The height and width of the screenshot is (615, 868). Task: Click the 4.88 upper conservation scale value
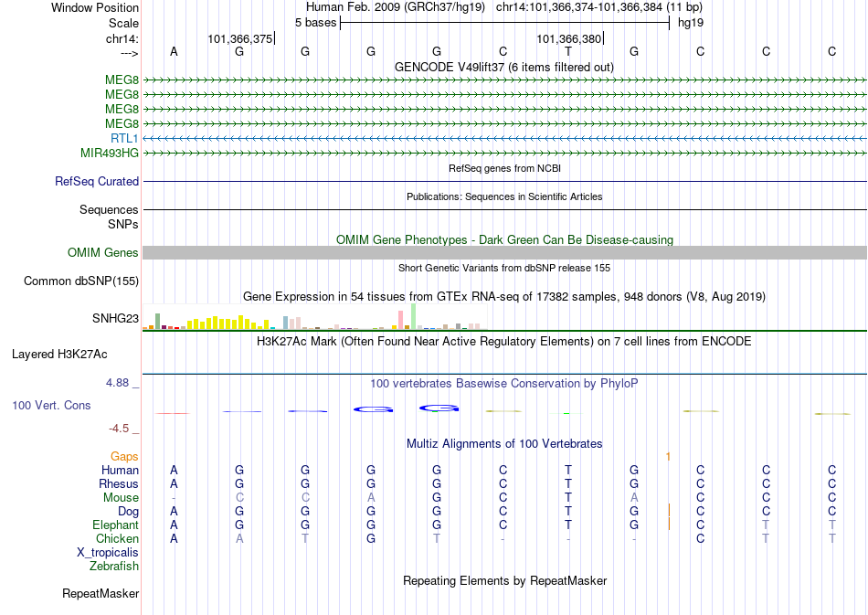point(117,383)
